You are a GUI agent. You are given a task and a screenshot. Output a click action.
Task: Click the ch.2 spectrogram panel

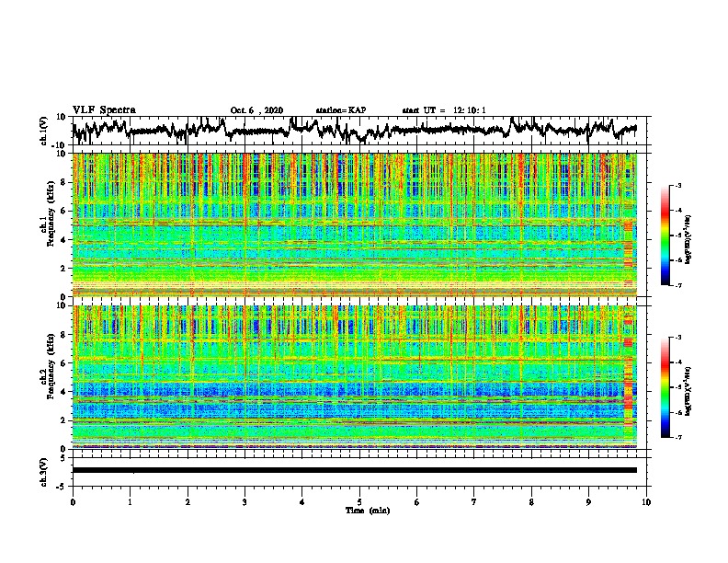pyautogui.click(x=354, y=377)
